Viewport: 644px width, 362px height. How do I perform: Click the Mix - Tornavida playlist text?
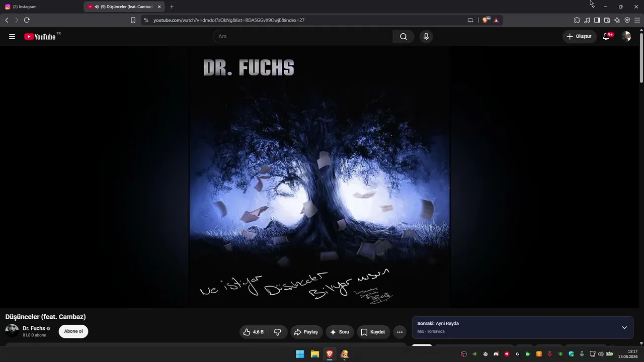(431, 332)
